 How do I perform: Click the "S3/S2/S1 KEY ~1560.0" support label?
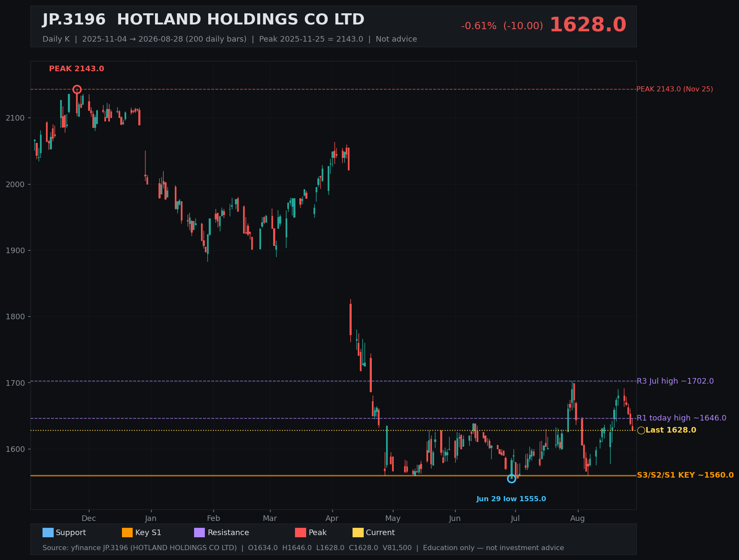[x=685, y=475]
